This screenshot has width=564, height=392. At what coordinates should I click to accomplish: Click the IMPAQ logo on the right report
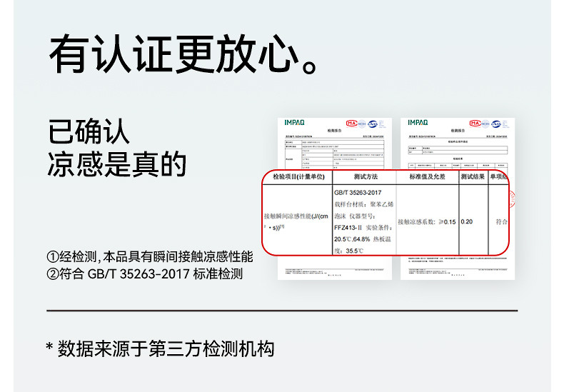coord(418,123)
